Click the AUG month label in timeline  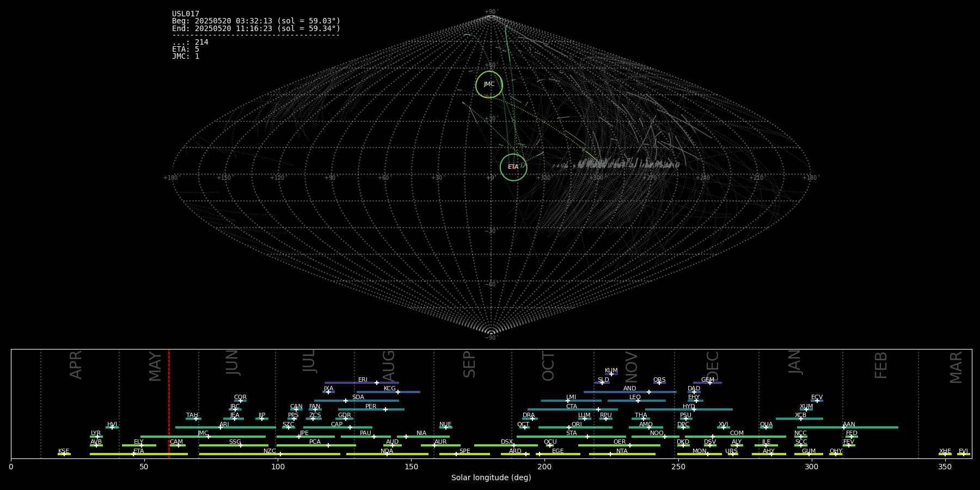click(x=389, y=366)
